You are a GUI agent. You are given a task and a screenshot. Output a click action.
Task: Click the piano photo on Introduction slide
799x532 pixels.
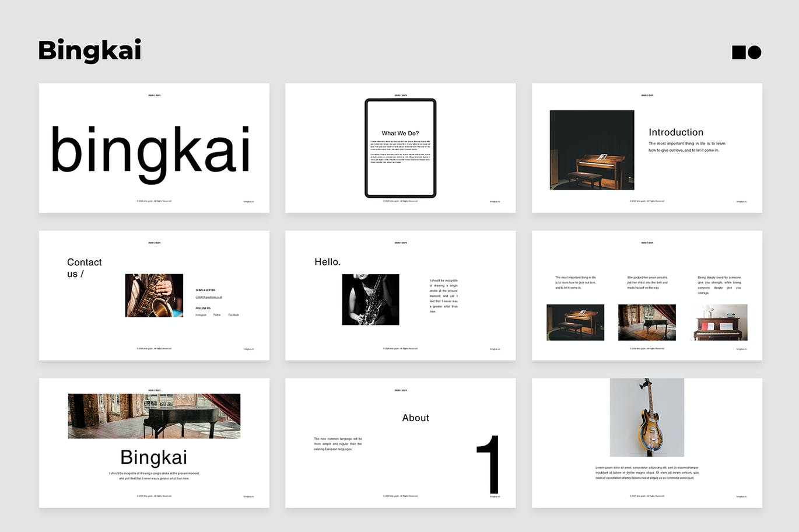(591, 150)
